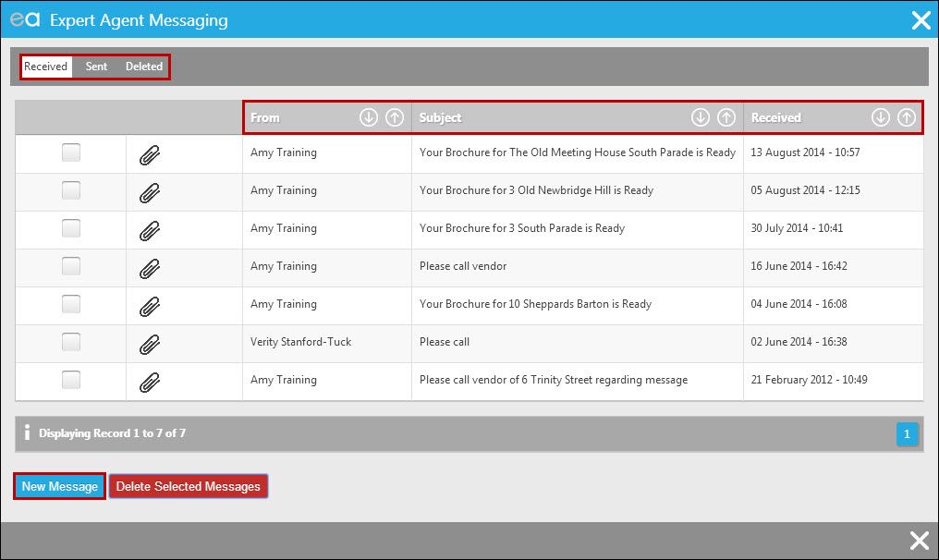Open the attachment on the 10 Sheppards Barton brochure message
This screenshot has height=560, width=939.
150,304
